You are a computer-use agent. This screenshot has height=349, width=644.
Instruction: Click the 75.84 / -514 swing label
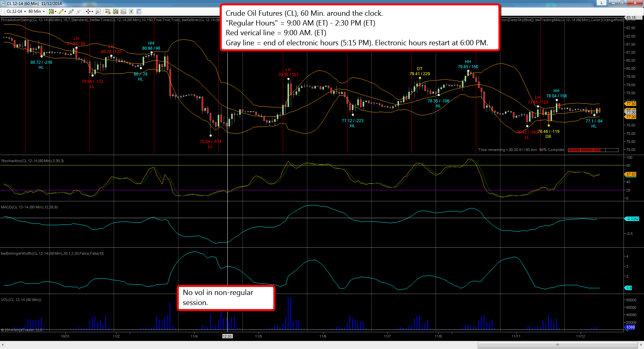point(210,142)
